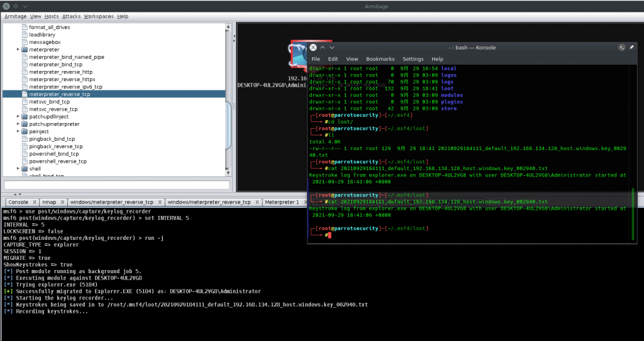Click the module tree scrollbar thumb
644x341 pixels.
point(228,124)
